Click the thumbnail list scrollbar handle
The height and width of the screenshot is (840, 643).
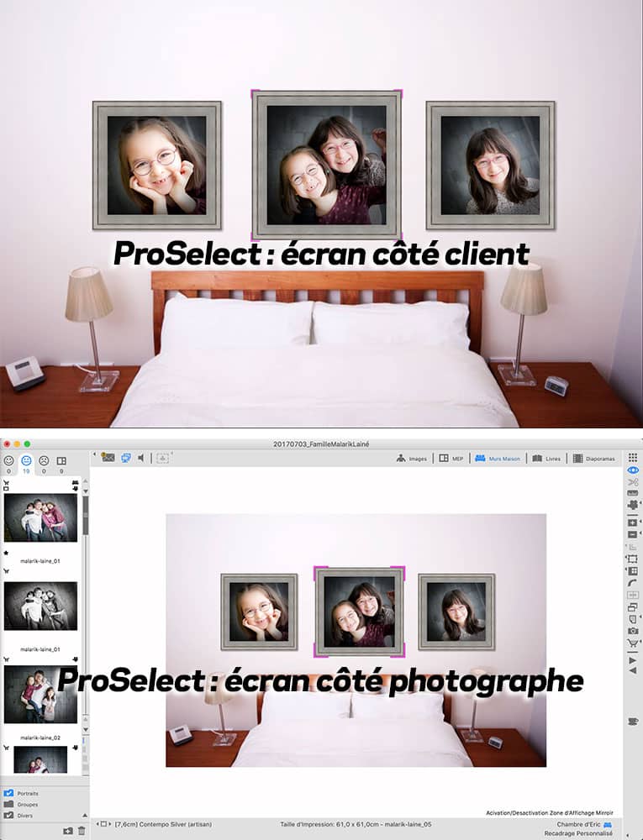pyautogui.click(x=85, y=516)
